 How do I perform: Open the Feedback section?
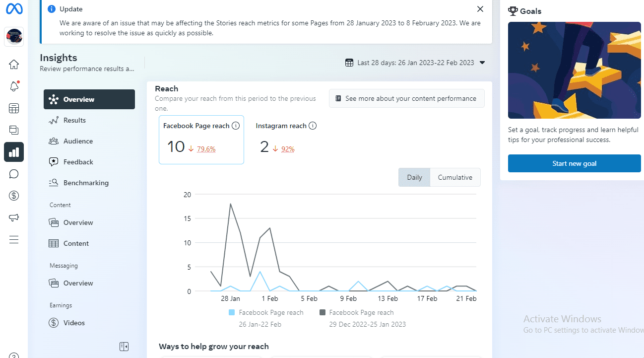click(89, 162)
